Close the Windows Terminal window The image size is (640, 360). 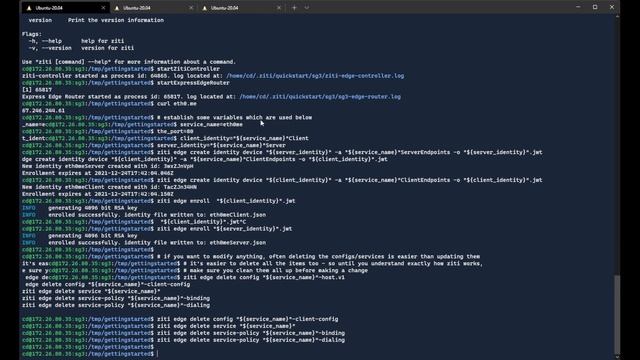[612, 7]
